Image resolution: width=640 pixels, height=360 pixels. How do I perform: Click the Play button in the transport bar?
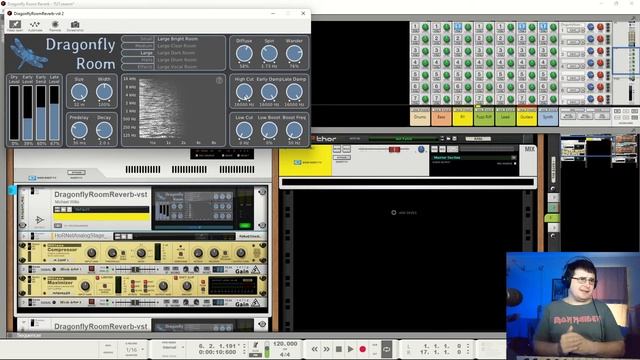351,349
